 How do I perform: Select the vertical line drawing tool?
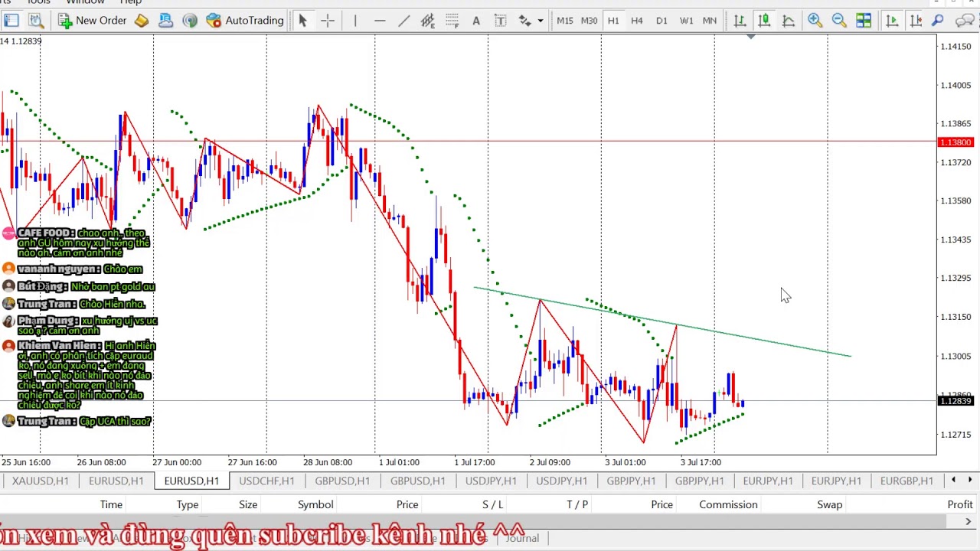click(x=355, y=21)
